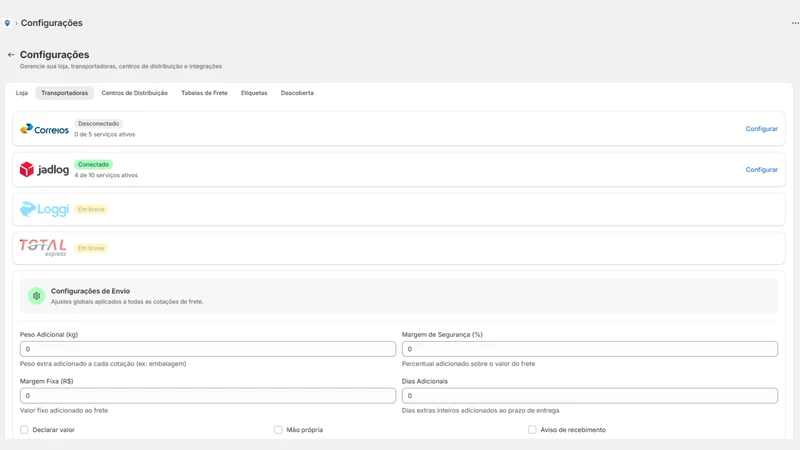Image resolution: width=800 pixels, height=450 pixels.
Task: Click the Jadlog logo
Action: point(44,169)
